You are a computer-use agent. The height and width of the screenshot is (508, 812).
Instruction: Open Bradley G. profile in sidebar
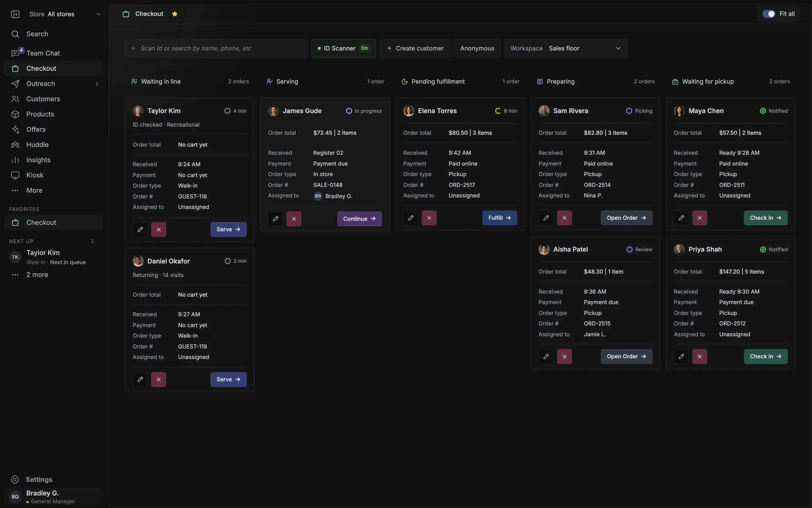point(53,497)
